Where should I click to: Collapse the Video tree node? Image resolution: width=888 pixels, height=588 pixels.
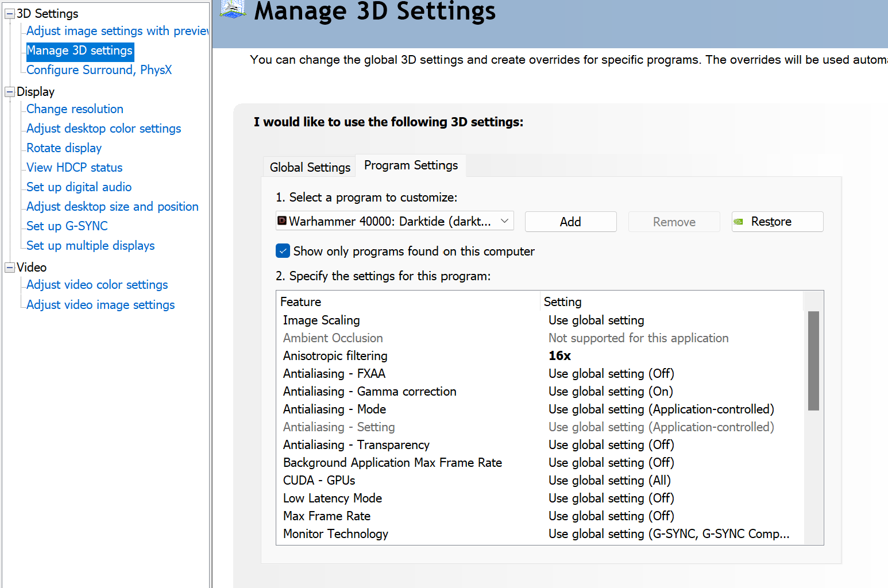click(x=10, y=268)
